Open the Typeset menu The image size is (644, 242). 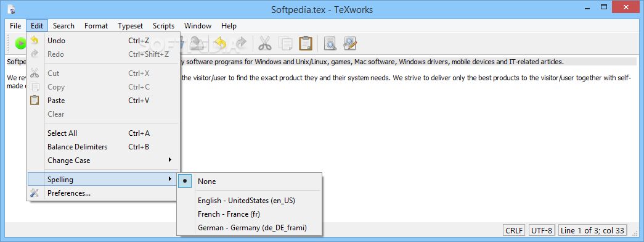pyautogui.click(x=130, y=26)
